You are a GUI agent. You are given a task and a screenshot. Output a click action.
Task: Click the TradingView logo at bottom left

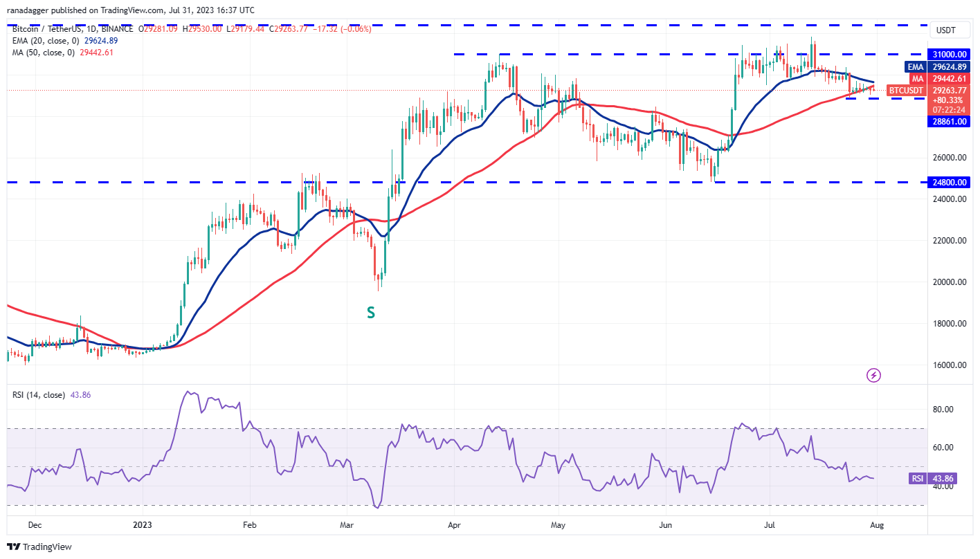15,547
